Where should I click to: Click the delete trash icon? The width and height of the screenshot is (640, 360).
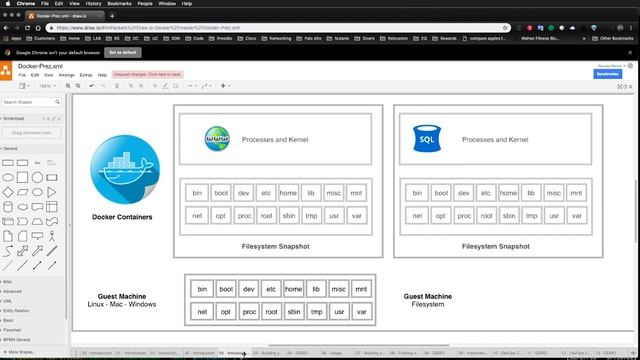(x=117, y=86)
